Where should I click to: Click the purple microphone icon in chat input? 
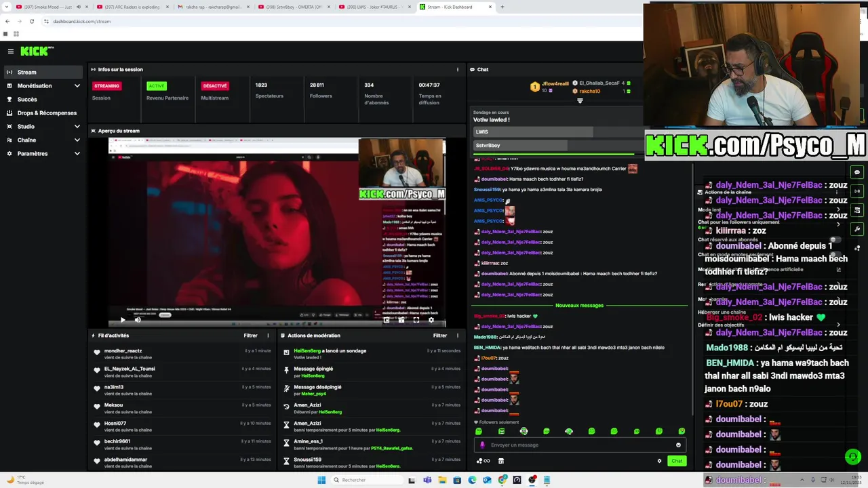[x=482, y=445]
